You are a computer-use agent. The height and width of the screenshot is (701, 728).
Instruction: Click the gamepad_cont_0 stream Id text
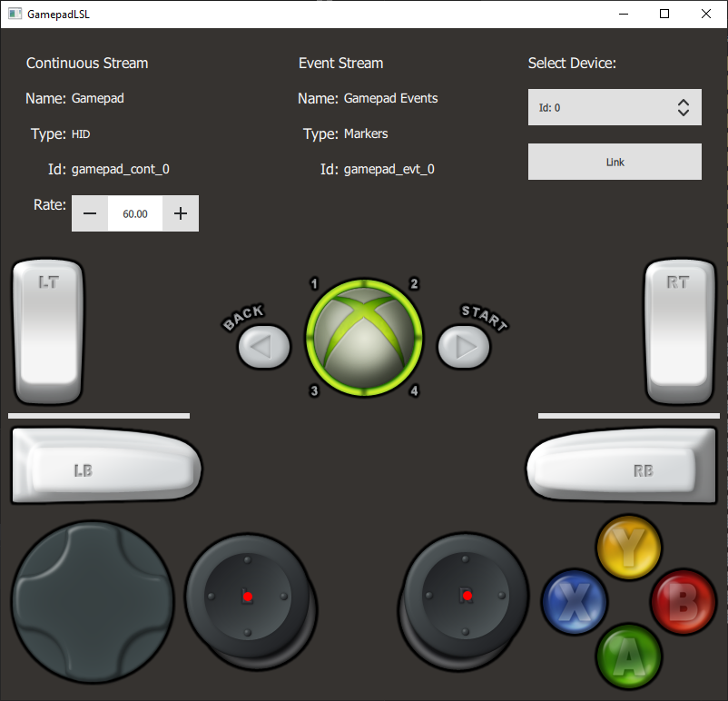[120, 169]
